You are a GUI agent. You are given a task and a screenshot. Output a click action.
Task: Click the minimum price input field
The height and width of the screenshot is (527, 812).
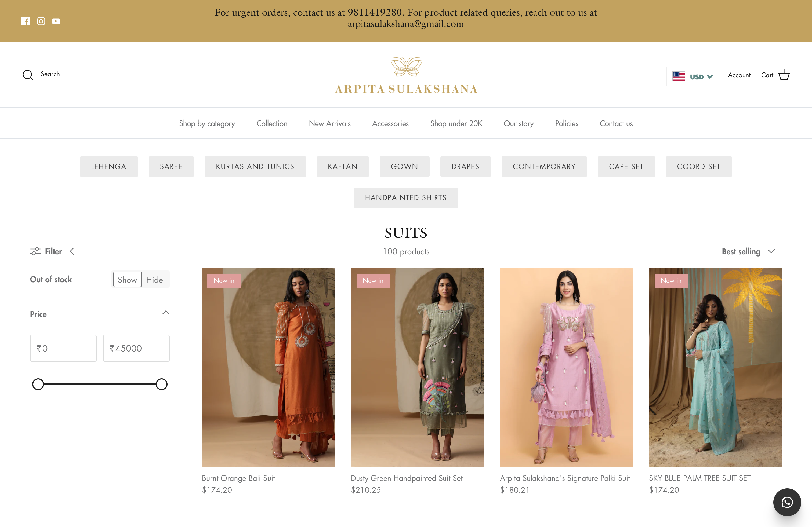[x=63, y=348]
